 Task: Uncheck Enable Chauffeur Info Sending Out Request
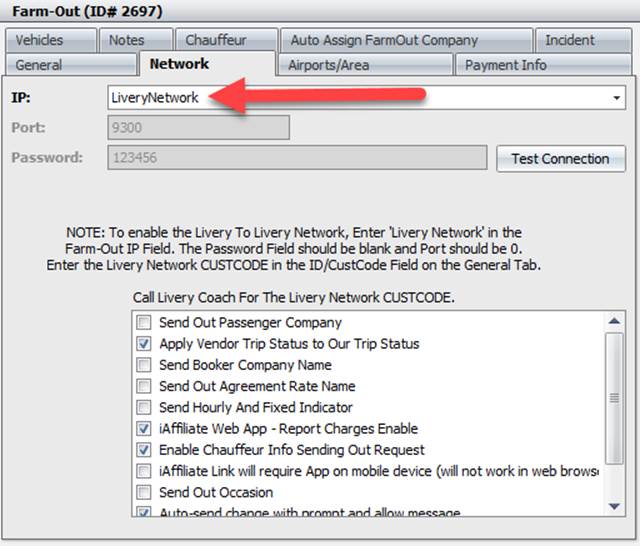(x=144, y=450)
